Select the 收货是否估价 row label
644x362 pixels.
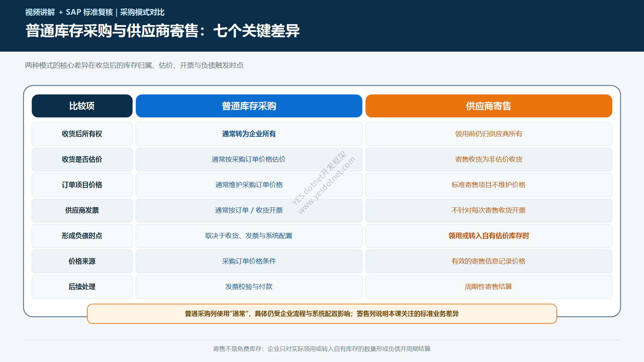[x=82, y=160]
